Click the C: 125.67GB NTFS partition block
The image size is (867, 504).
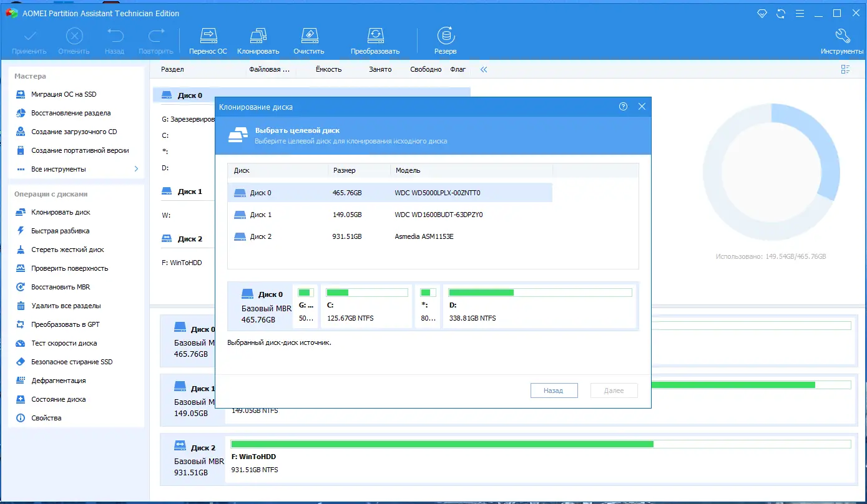click(x=366, y=306)
